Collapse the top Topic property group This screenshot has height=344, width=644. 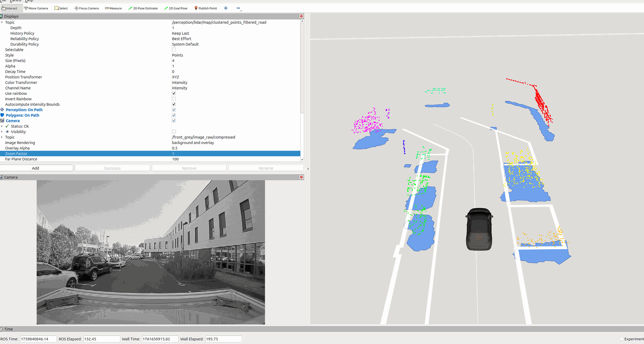2,22
